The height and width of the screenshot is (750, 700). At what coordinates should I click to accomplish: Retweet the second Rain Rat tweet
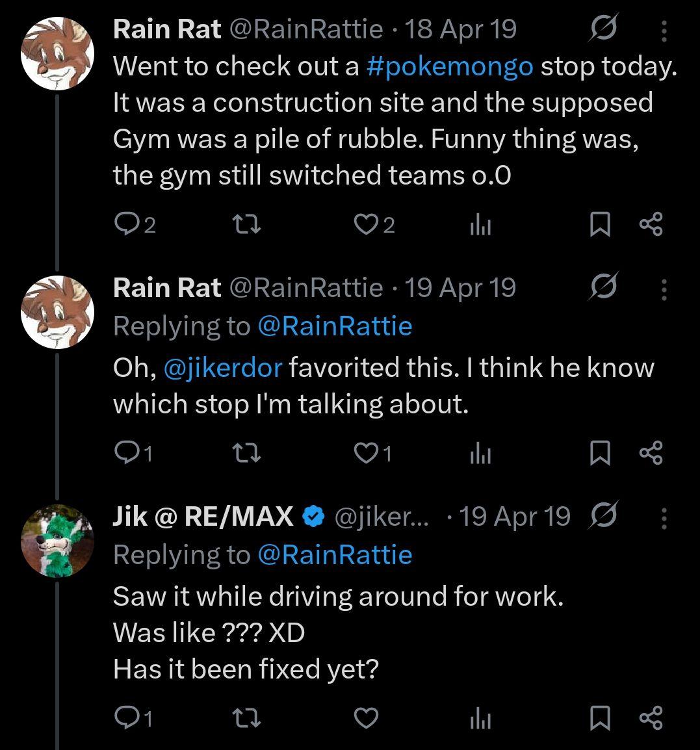tap(247, 453)
